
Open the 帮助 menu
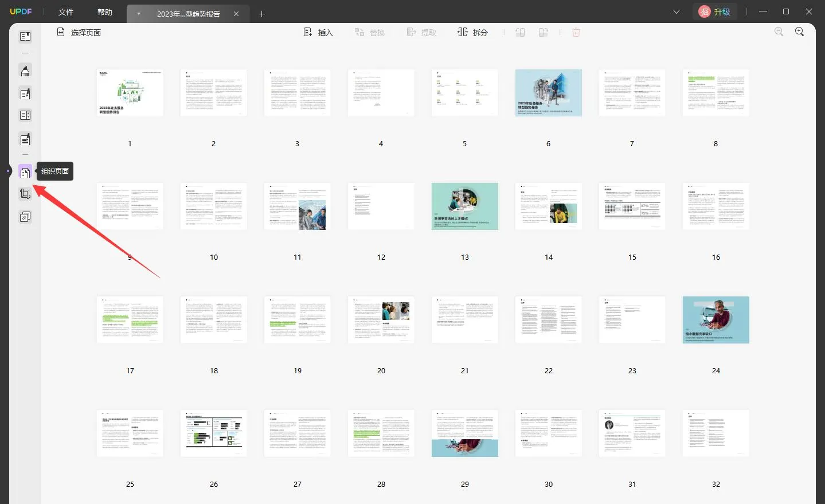(x=105, y=12)
